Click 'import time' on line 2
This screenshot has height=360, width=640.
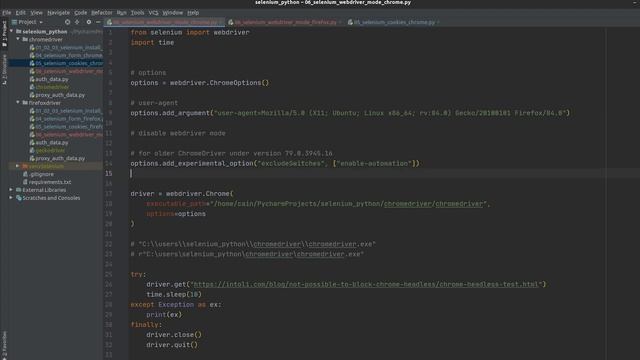[x=152, y=42]
